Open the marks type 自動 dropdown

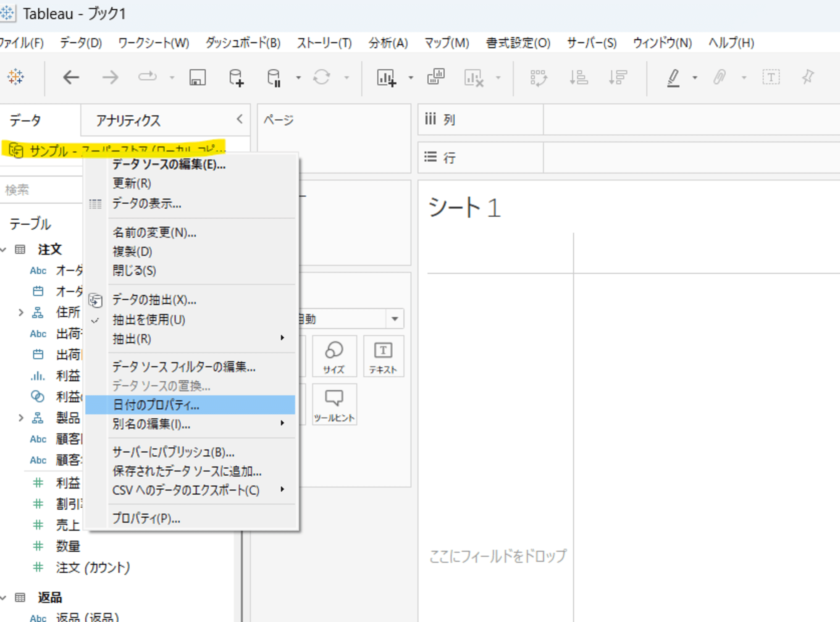pos(394,319)
